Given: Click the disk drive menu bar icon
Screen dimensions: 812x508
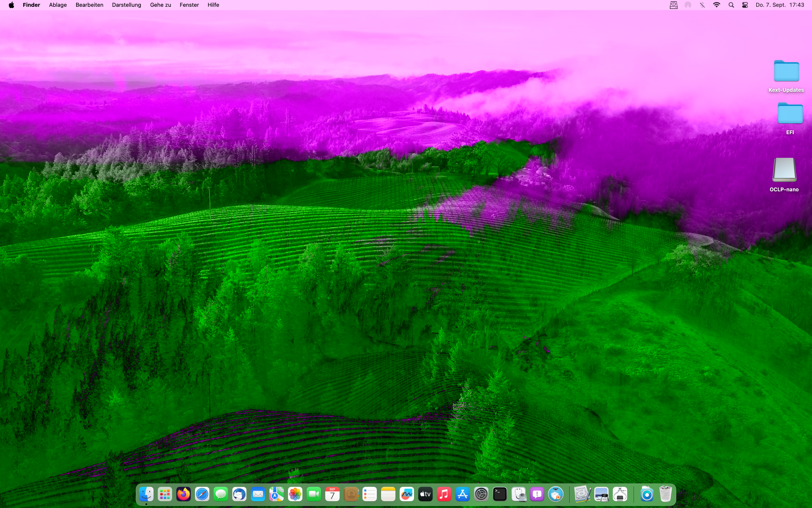Looking at the screenshot, I should click(673, 5).
